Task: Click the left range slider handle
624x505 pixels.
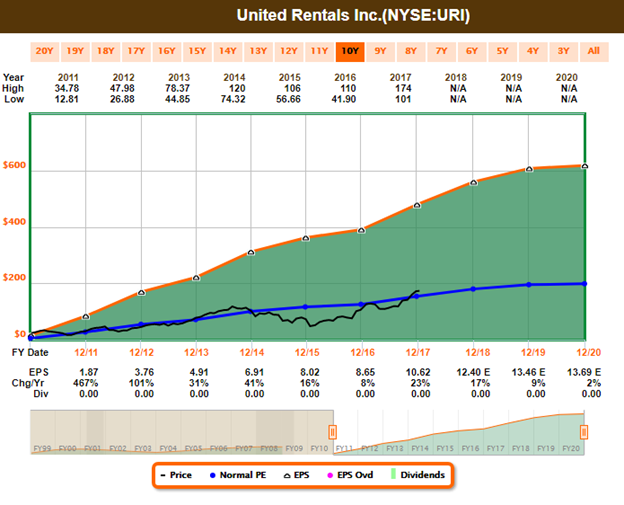Action: [333, 432]
